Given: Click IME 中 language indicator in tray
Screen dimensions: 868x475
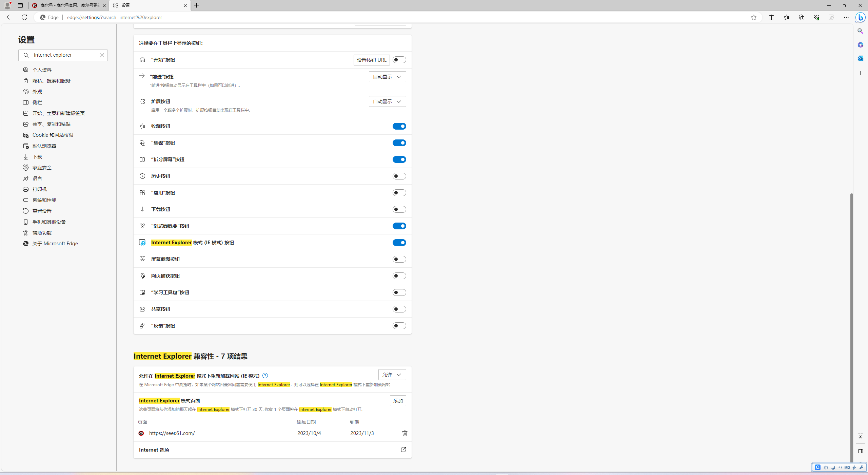Looking at the screenshot, I should 826,468.
